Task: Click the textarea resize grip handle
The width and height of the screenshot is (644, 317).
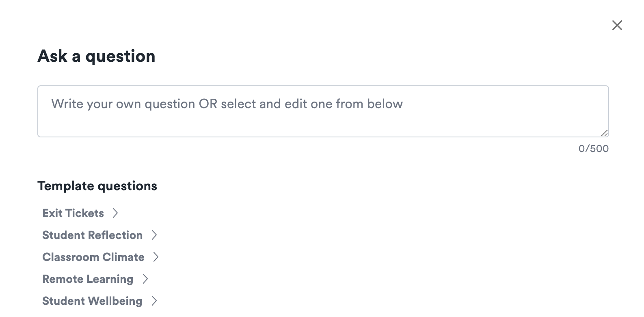Action: (605, 133)
